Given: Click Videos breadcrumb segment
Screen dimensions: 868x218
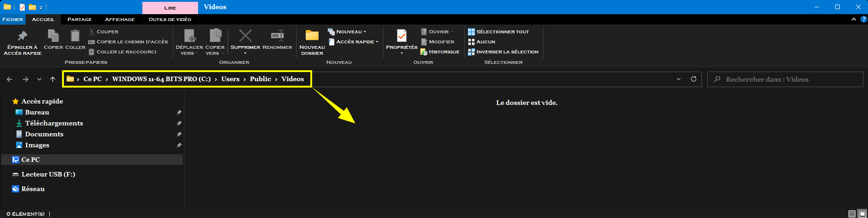Looking at the screenshot, I should [x=293, y=79].
